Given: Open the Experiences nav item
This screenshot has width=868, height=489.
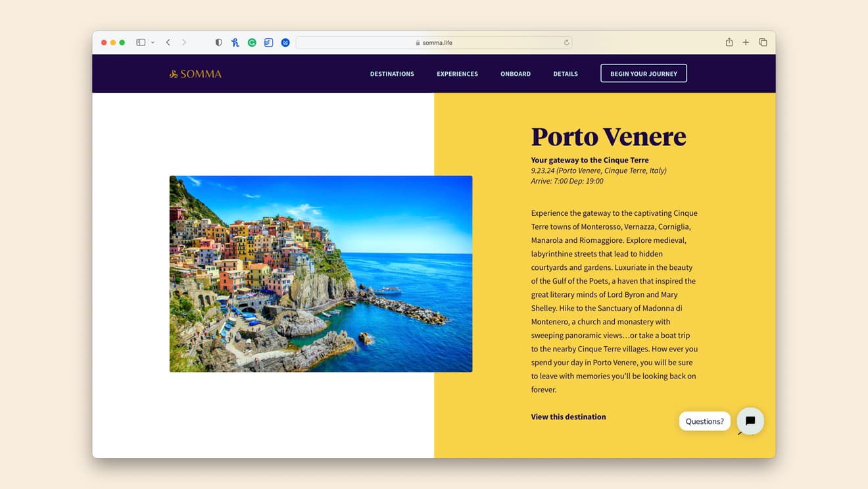Looking at the screenshot, I should tap(457, 74).
